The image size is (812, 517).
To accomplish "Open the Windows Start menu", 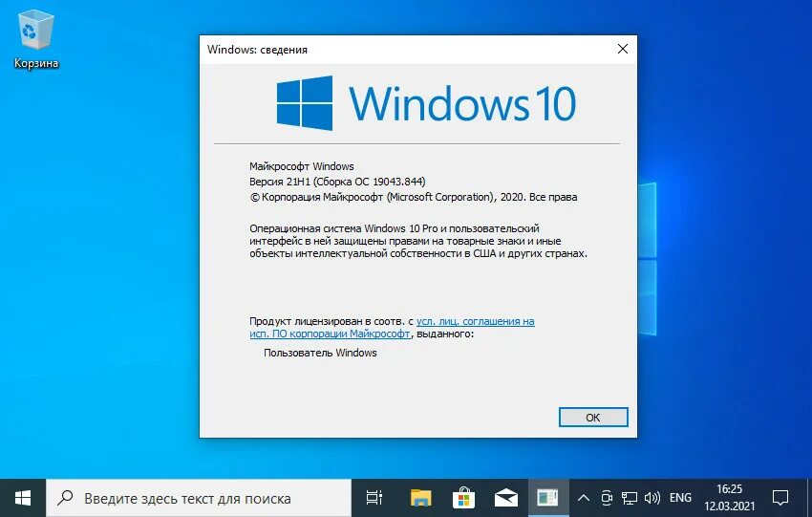I will coord(23,498).
